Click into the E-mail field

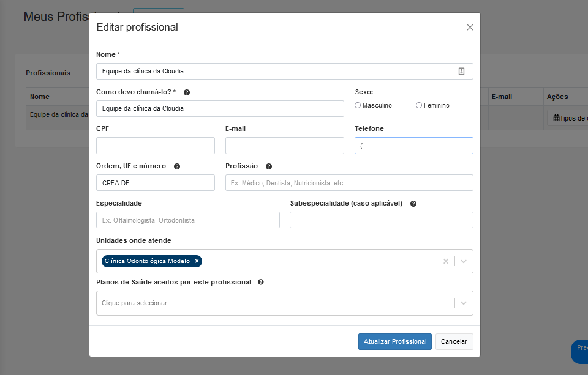285,146
